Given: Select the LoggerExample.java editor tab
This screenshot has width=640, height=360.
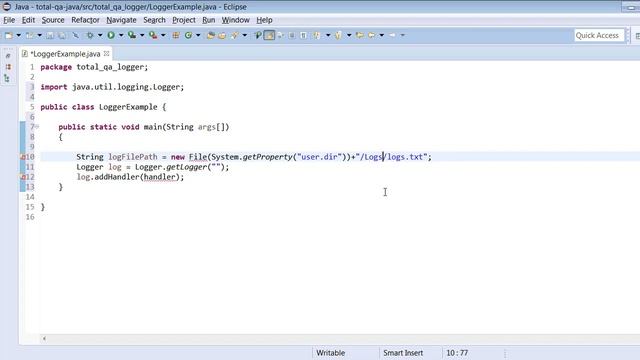Looking at the screenshot, I should coord(65,54).
